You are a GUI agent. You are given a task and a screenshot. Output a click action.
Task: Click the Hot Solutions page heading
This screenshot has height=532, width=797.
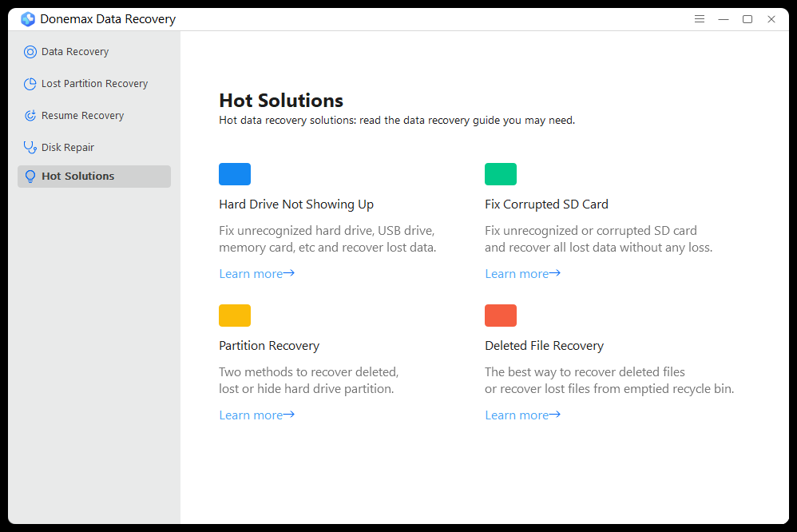point(281,100)
